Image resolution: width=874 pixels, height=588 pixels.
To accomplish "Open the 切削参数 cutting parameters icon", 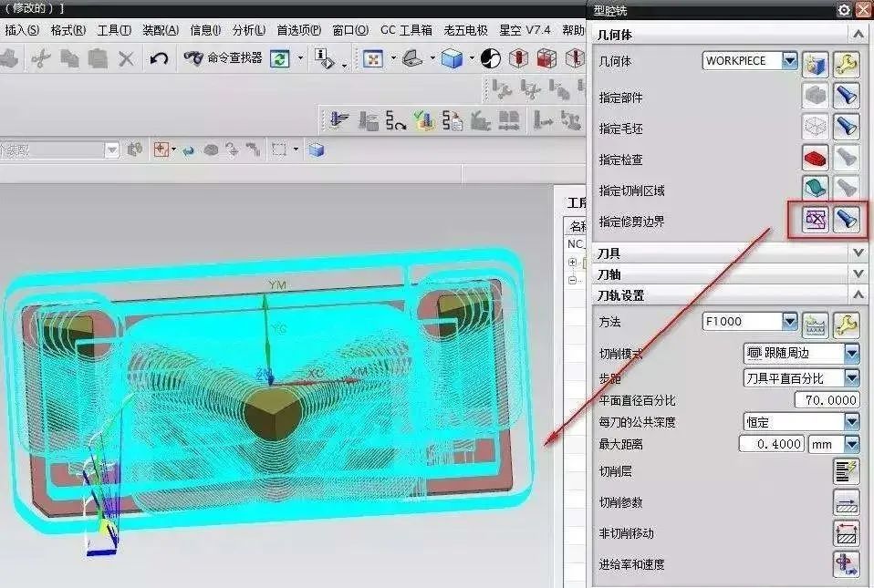I will 846,502.
